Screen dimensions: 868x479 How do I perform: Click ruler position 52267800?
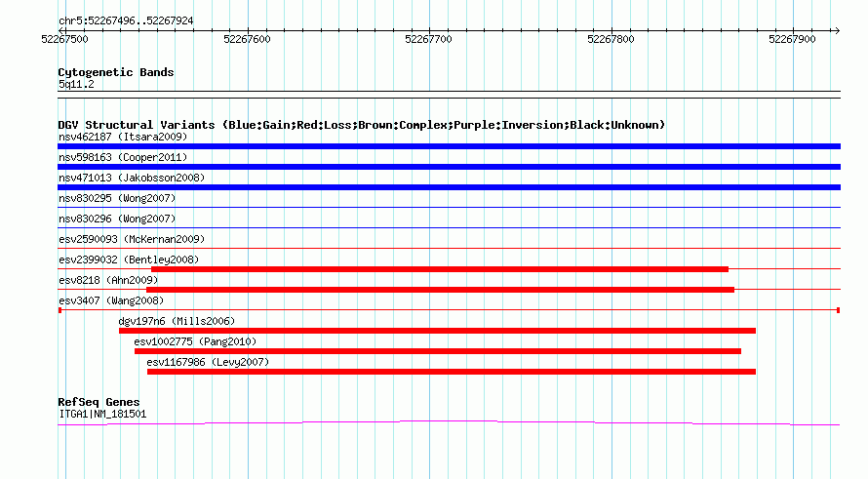point(611,39)
